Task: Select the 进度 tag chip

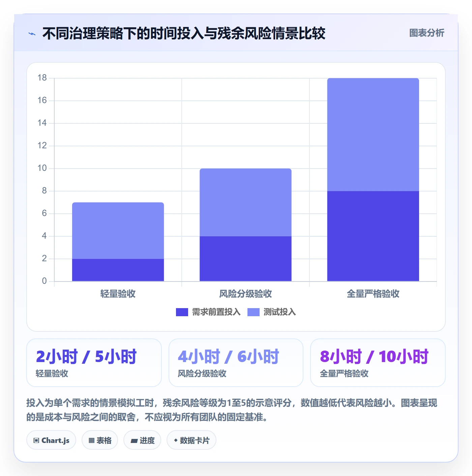Action: [142, 440]
